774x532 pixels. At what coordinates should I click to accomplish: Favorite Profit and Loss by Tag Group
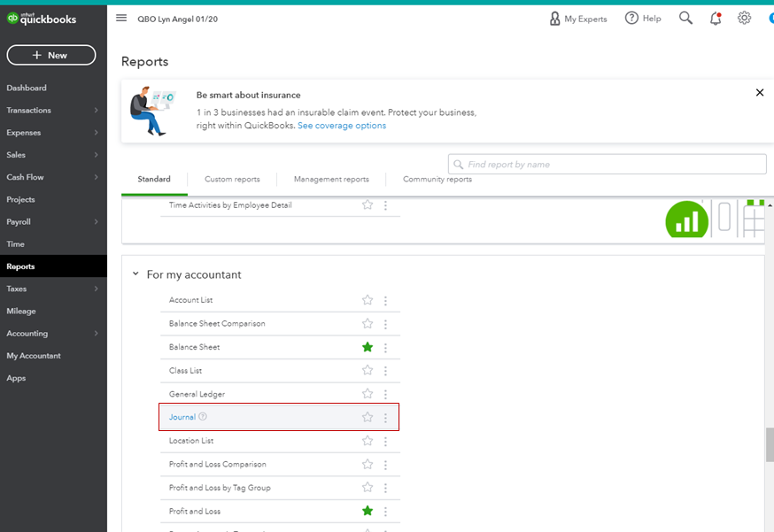(x=368, y=487)
